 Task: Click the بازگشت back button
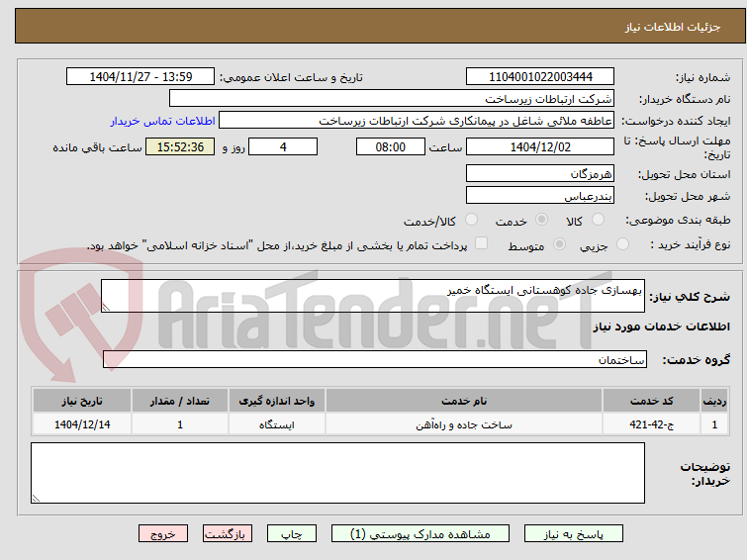point(228,534)
